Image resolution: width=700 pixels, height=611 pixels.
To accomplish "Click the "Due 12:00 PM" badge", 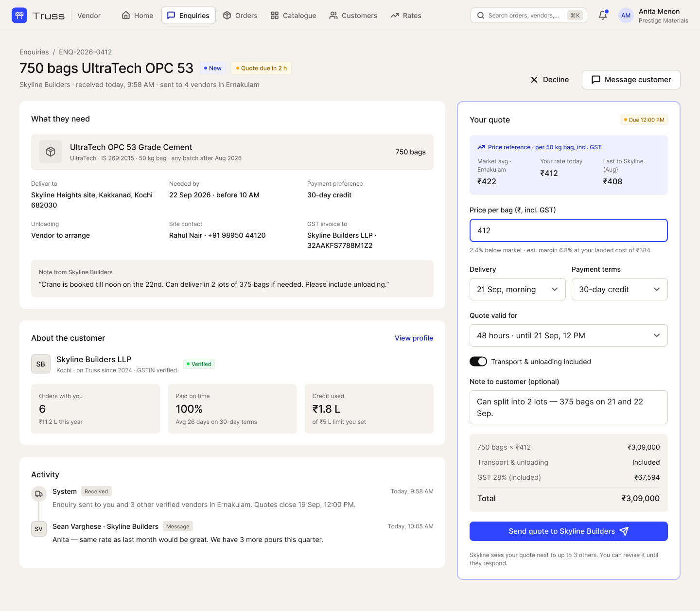I will pos(645,120).
